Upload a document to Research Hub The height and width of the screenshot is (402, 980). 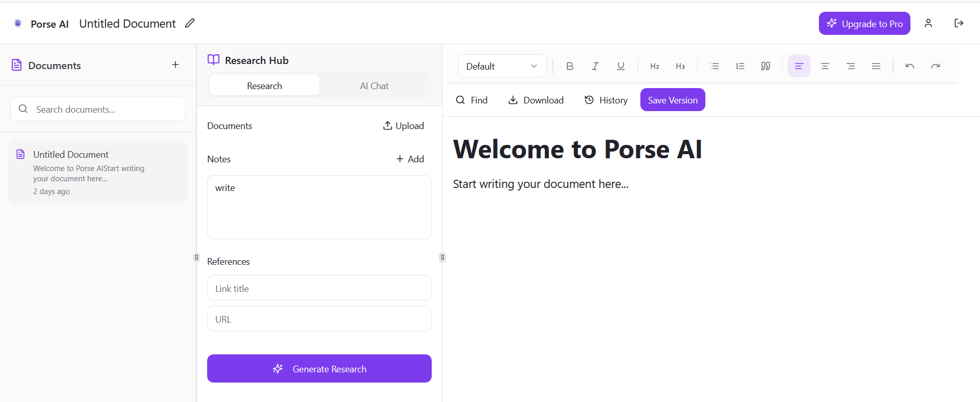click(x=404, y=125)
